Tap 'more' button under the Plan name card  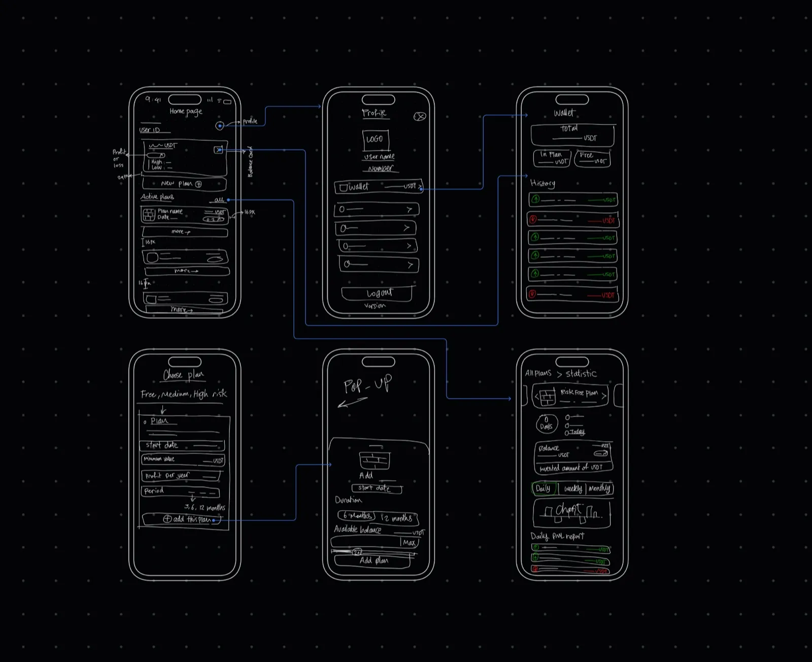click(185, 232)
